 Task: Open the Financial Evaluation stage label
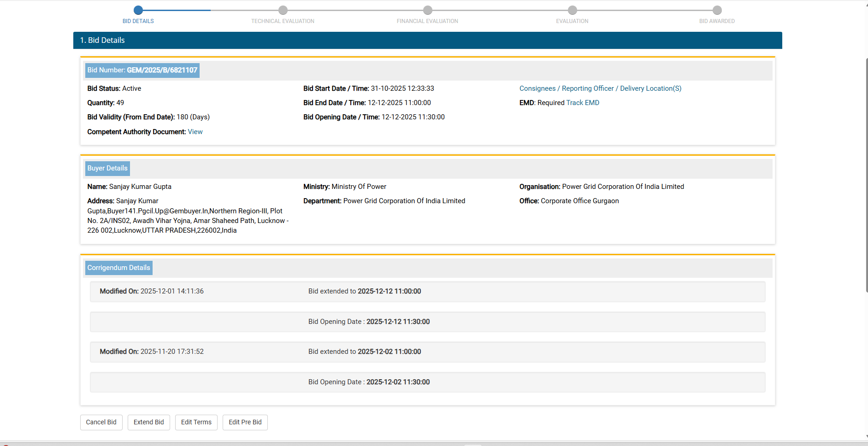tap(427, 21)
